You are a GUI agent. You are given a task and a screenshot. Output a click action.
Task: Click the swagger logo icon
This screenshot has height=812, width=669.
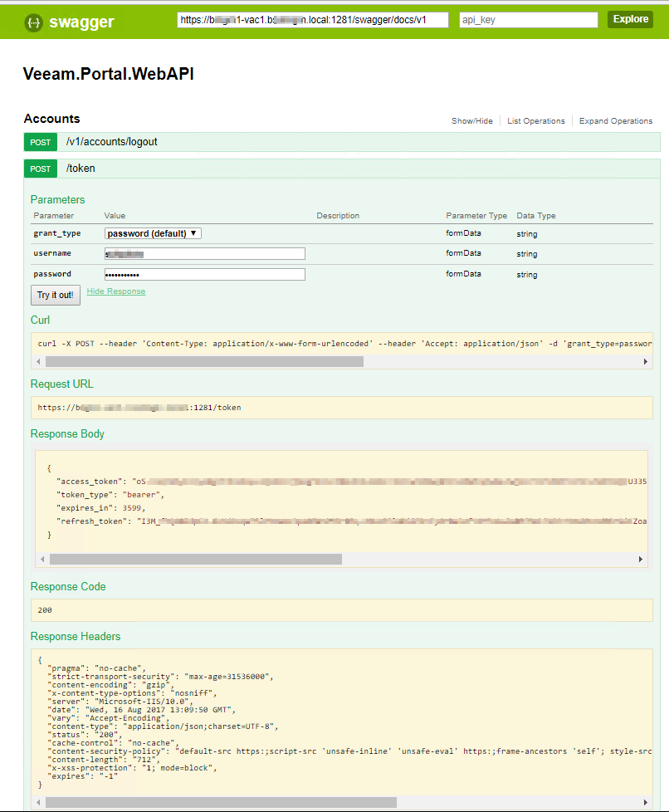(34, 22)
